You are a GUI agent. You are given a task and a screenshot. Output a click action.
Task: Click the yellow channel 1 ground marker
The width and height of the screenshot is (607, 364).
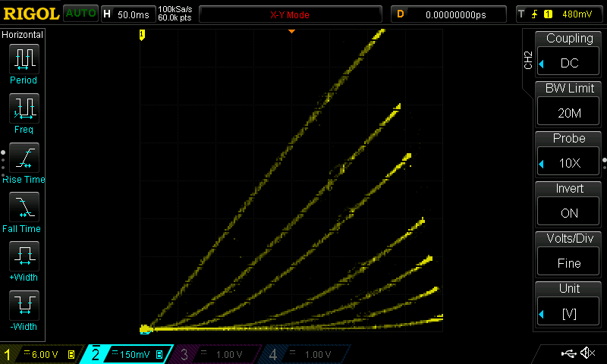coord(142,35)
